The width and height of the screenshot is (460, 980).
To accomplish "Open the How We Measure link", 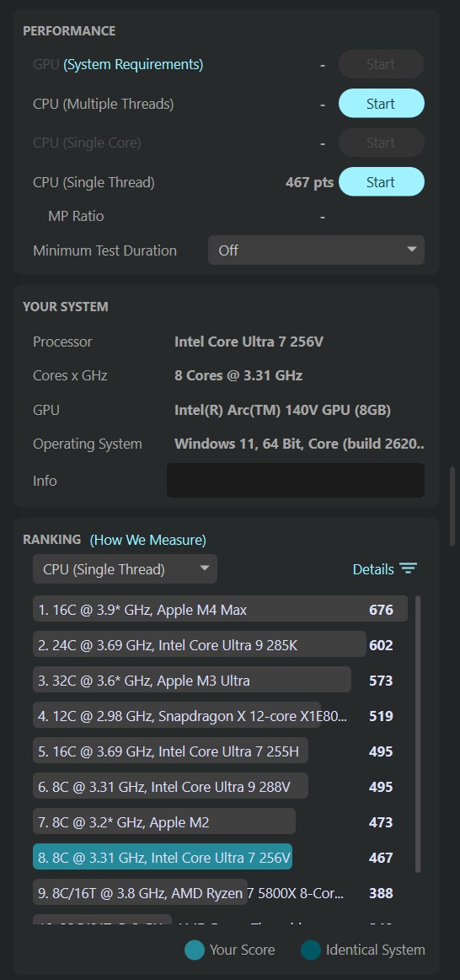I will pyautogui.click(x=148, y=540).
